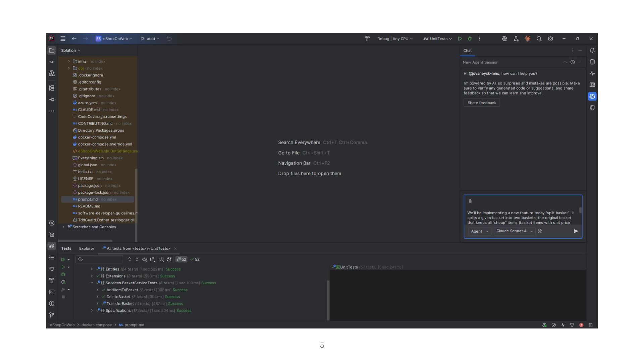Open Search Everywhere magnifier icon

point(539,39)
